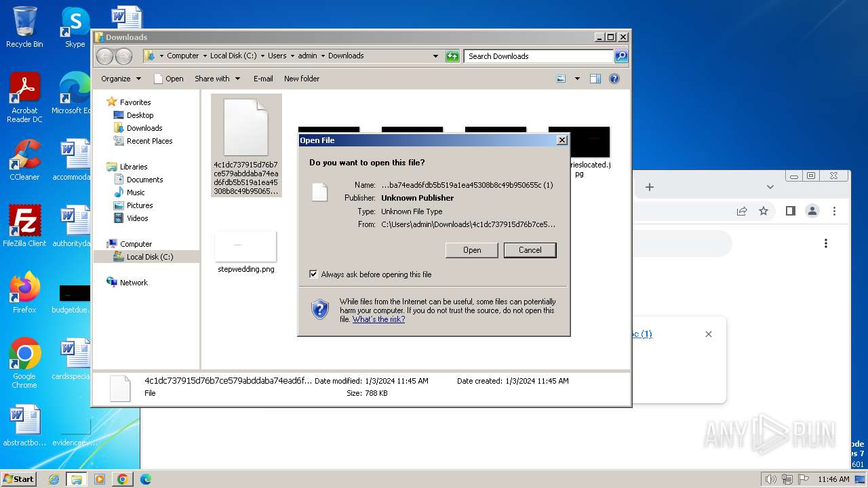Select Videos under Libraries

(137, 218)
